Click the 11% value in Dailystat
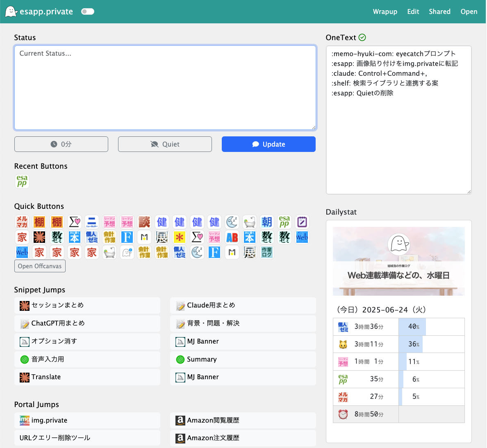The width and height of the screenshot is (487, 448). [414, 362]
